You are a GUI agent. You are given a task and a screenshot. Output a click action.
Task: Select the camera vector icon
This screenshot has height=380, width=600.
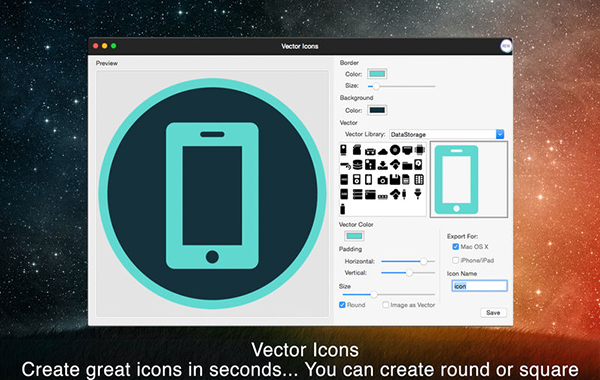[x=383, y=180]
